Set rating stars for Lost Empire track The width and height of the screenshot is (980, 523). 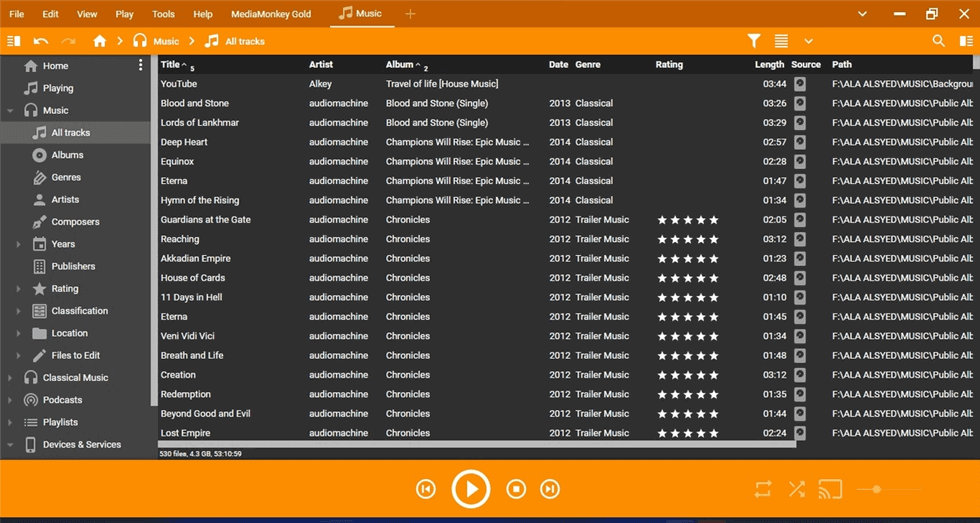point(688,433)
